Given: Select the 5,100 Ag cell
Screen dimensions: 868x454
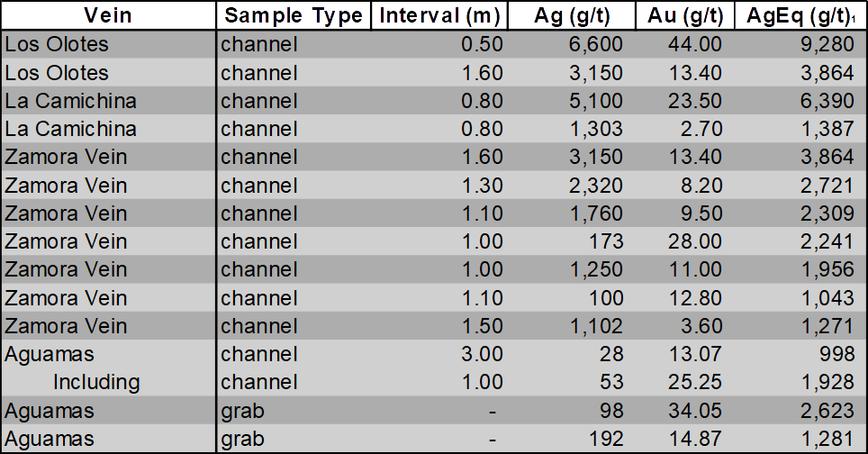Looking at the screenshot, I should pyautogui.click(x=596, y=101).
